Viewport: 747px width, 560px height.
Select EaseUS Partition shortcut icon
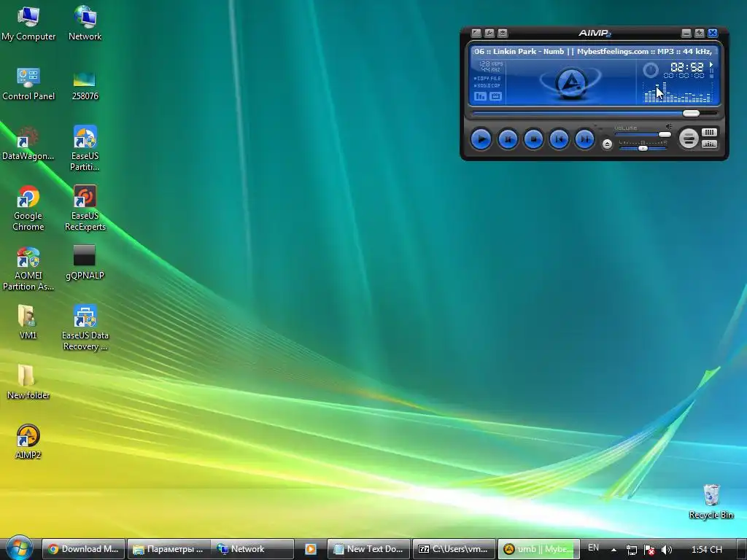tap(85, 149)
